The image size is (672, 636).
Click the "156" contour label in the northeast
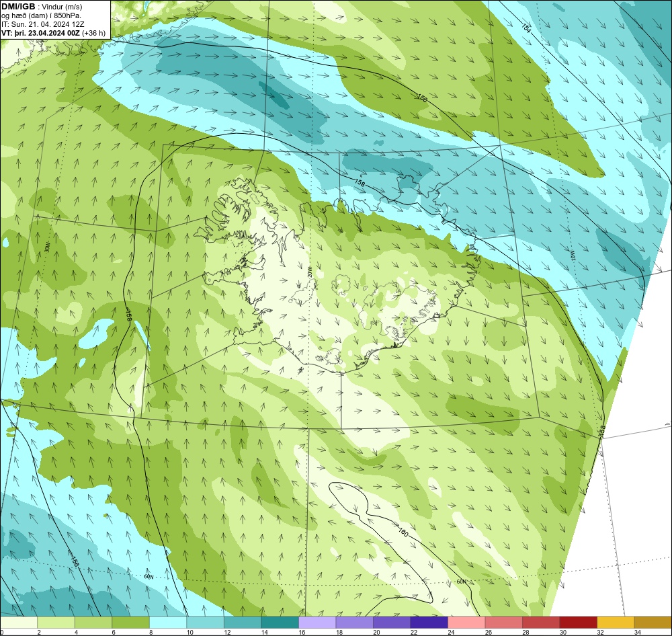tap(422, 98)
